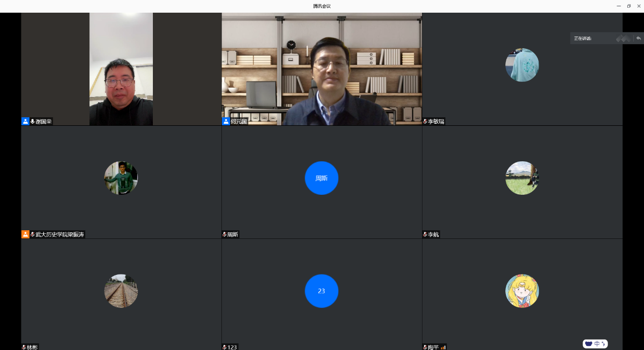This screenshot has width=644, height=350.
Task: Click the muted mic icon beside 李航
Action: pos(425,234)
